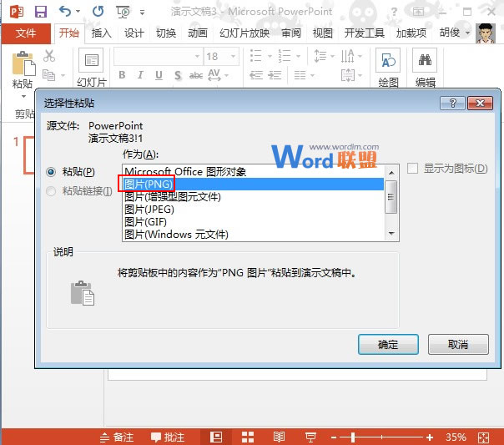Screen dimensions: 504x445
Task: Click the Cut scissors icon
Action: click(x=49, y=56)
